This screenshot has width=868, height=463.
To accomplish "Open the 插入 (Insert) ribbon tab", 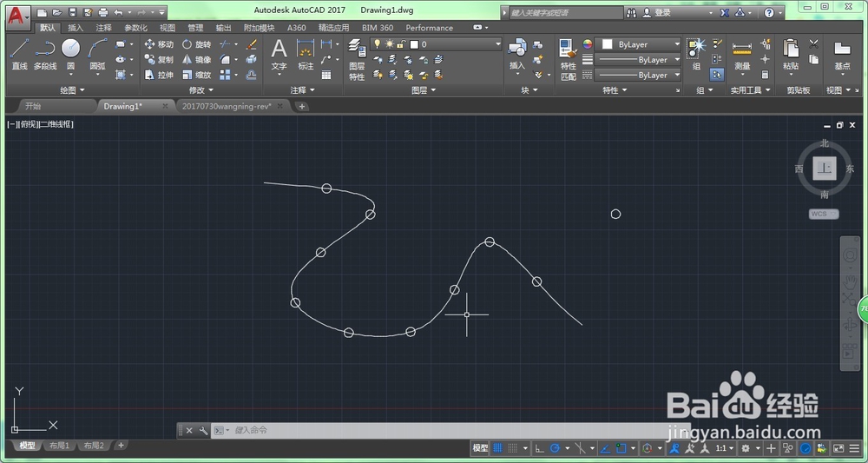I will 76,28.
